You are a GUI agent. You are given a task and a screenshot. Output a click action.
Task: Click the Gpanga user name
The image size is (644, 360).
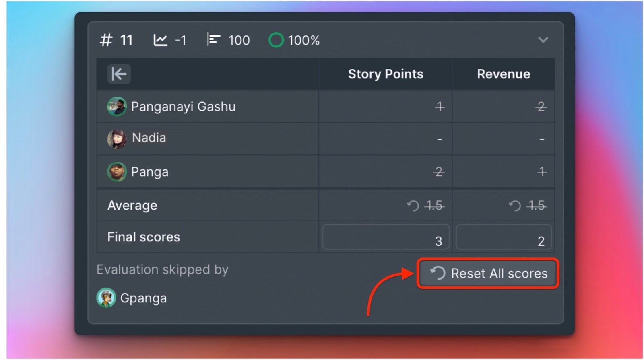tap(143, 298)
